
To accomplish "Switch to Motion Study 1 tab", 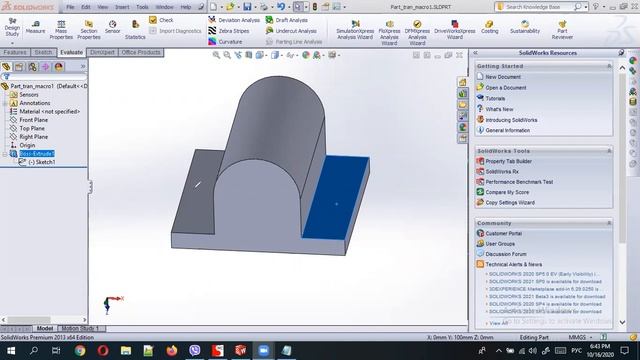I will (80, 328).
